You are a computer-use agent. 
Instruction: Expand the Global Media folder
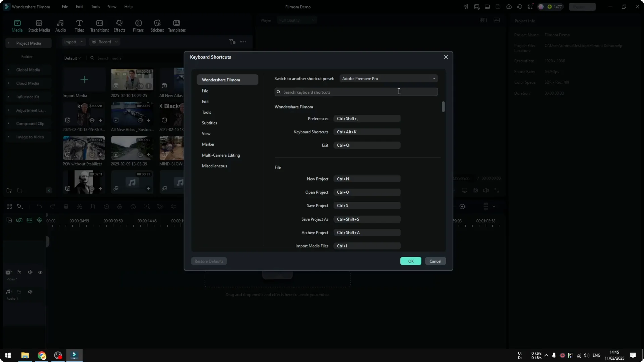(9, 70)
